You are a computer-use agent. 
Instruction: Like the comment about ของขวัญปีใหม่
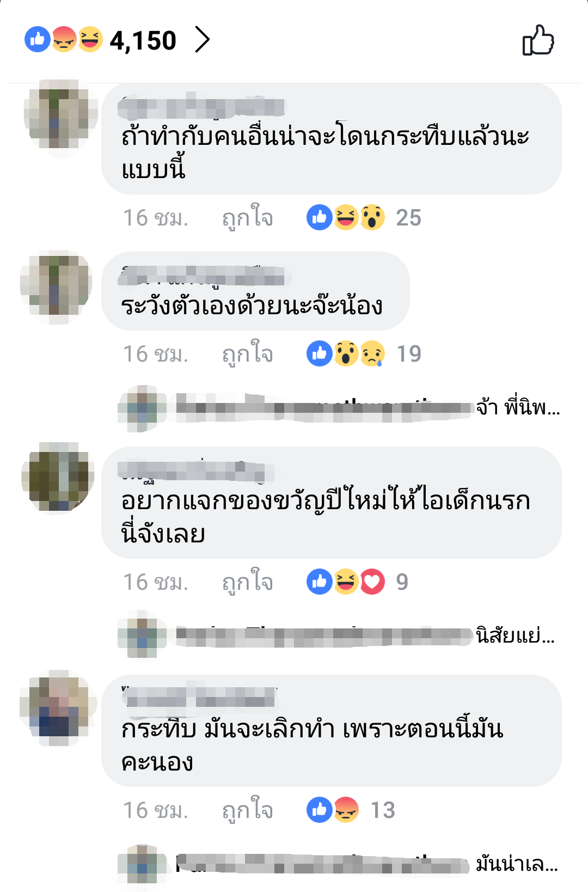point(248,582)
